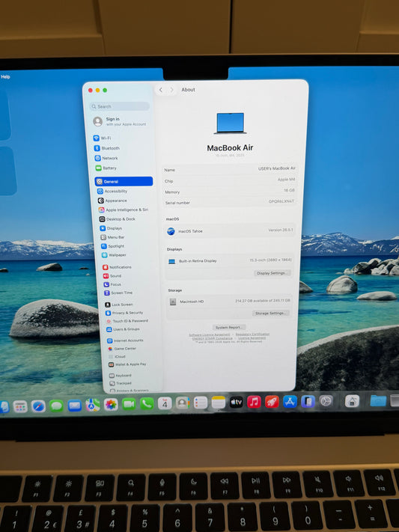Image resolution: width=399 pixels, height=532 pixels.
Task: Open iPhone Mirroring from the Dock
Action: [x=308, y=402]
